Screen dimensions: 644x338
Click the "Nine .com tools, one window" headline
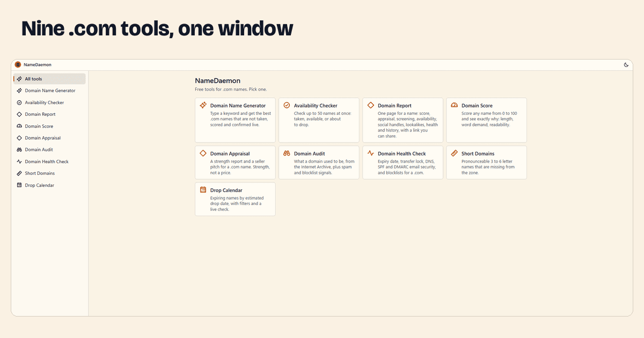click(157, 28)
